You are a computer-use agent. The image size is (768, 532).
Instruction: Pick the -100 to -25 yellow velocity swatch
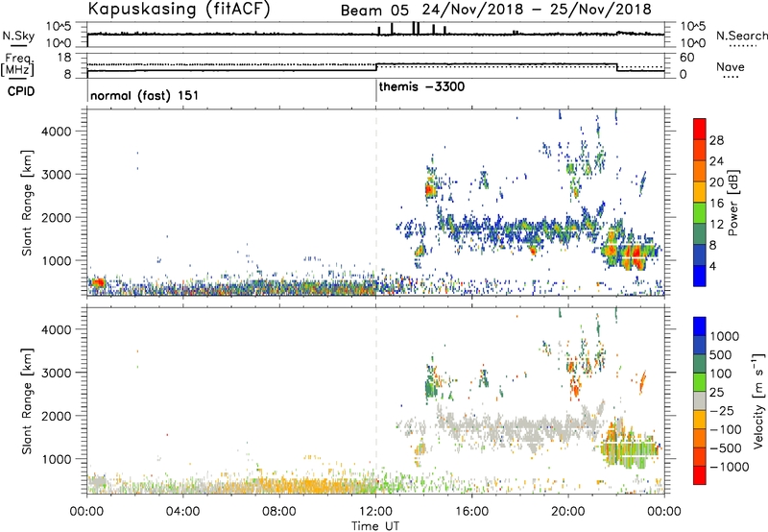[x=700, y=420]
